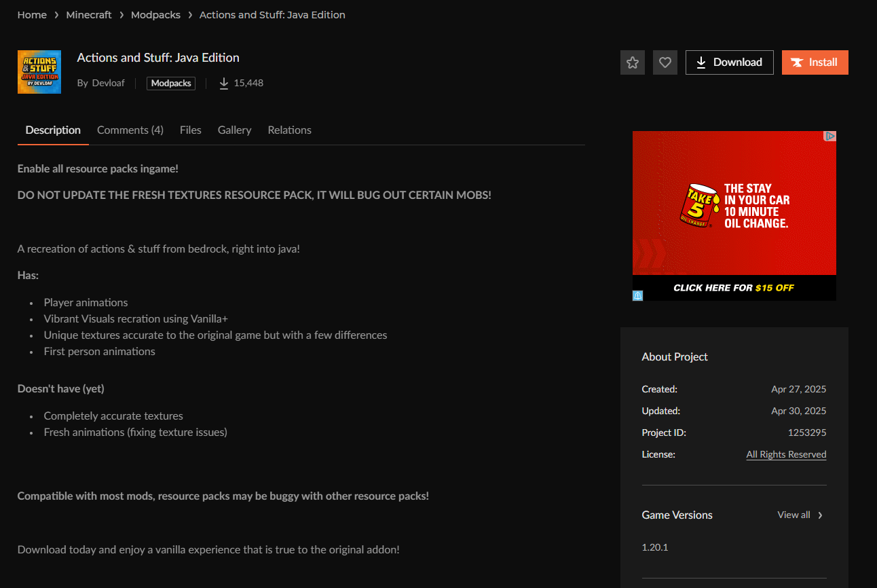Click the heart follow icon button
Image resolution: width=877 pixels, height=588 pixels.
point(665,62)
